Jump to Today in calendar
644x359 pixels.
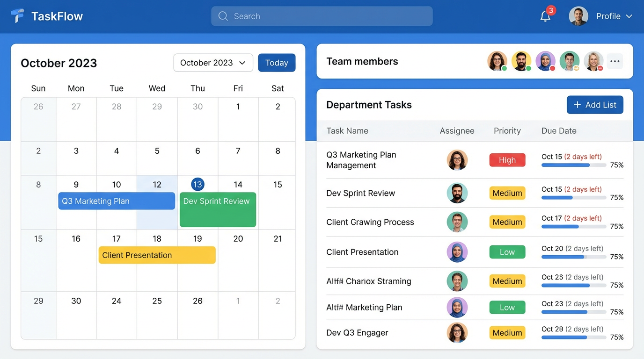[277, 63]
